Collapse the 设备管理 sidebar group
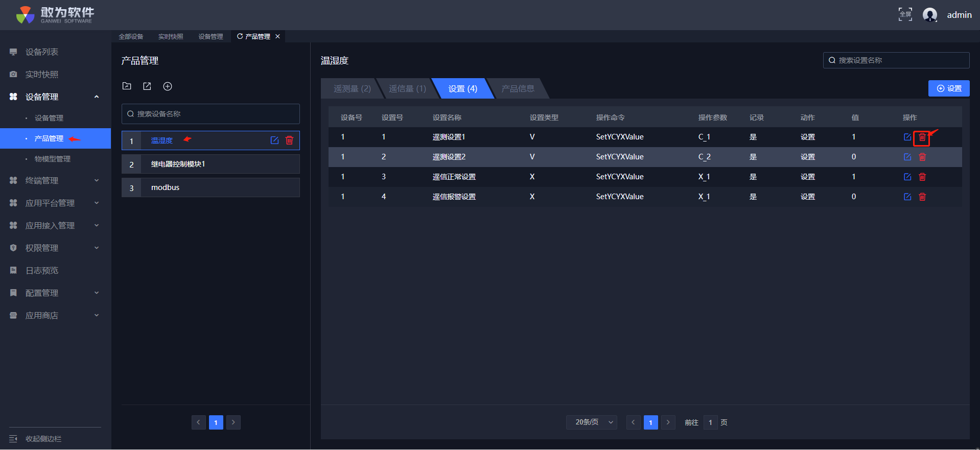Viewport: 980px width, 450px height. 55,97
